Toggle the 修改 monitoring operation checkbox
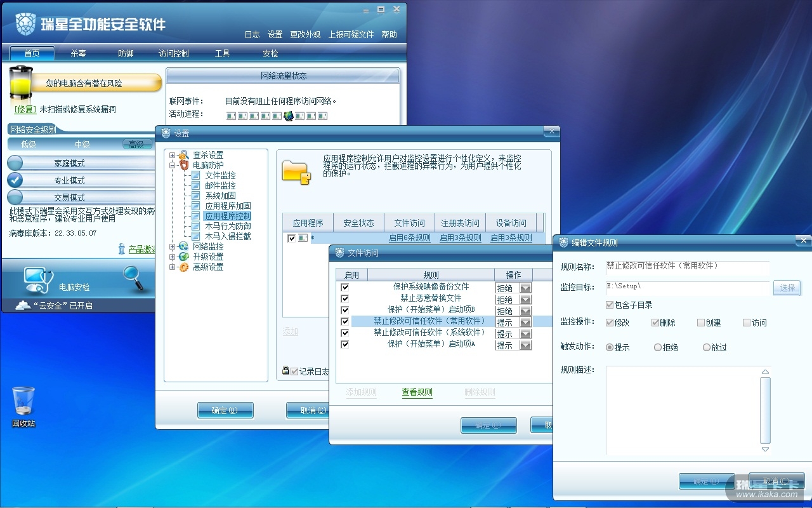Screen dimensions: 812x508 [610, 323]
